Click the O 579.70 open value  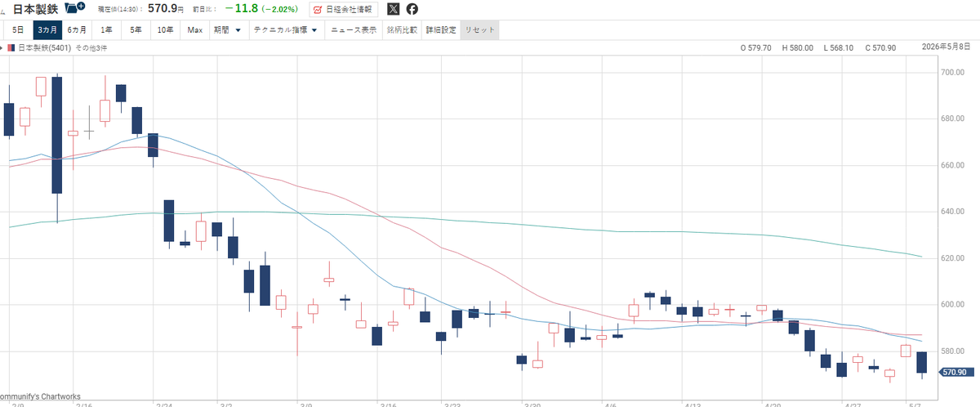[x=758, y=48]
